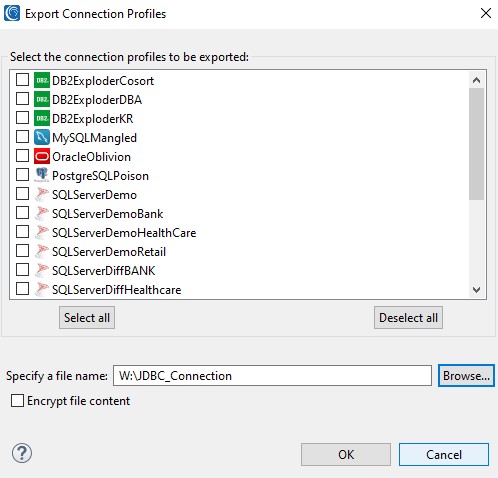This screenshot has height=478, width=498.
Task: Enable the PostgreSQLPoison checkbox
Action: click(22, 175)
